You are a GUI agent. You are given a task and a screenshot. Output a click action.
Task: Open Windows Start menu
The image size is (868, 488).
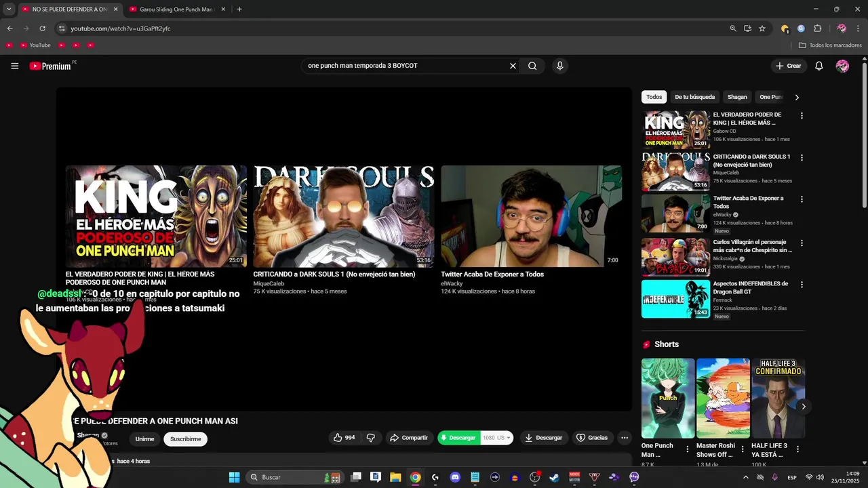pyautogui.click(x=234, y=477)
